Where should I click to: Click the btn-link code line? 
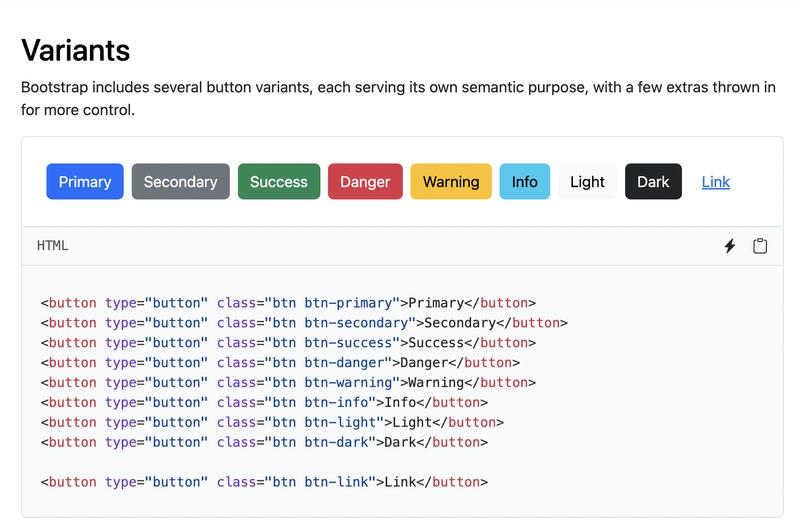coord(264,482)
